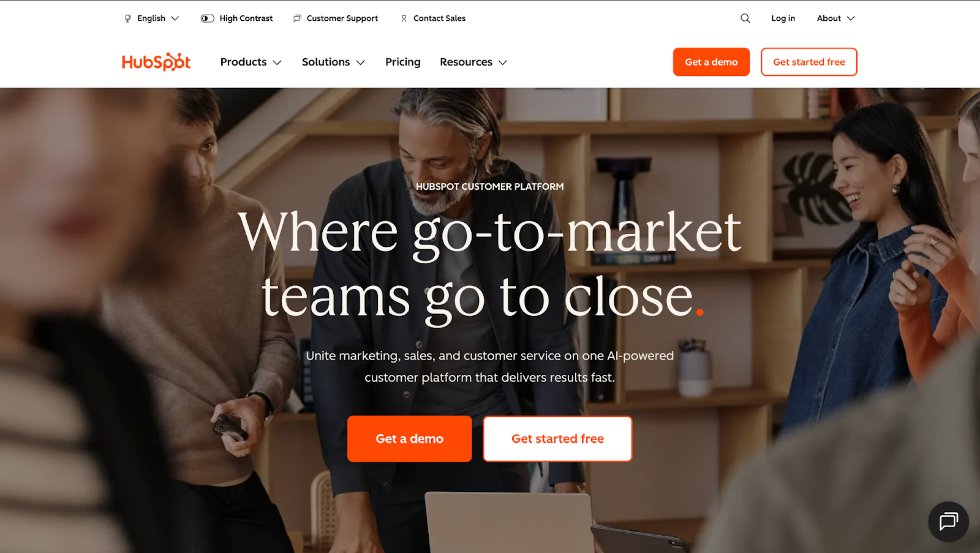Click the Contact Sales person icon
This screenshot has height=553, width=980.
[404, 18]
